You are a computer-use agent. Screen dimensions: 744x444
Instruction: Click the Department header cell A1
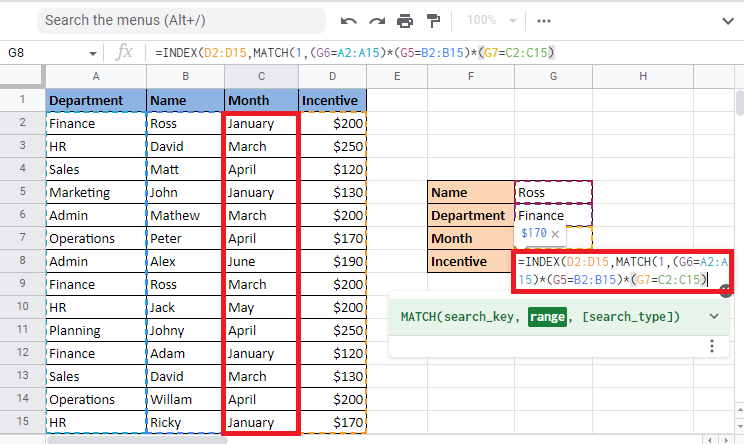96,100
